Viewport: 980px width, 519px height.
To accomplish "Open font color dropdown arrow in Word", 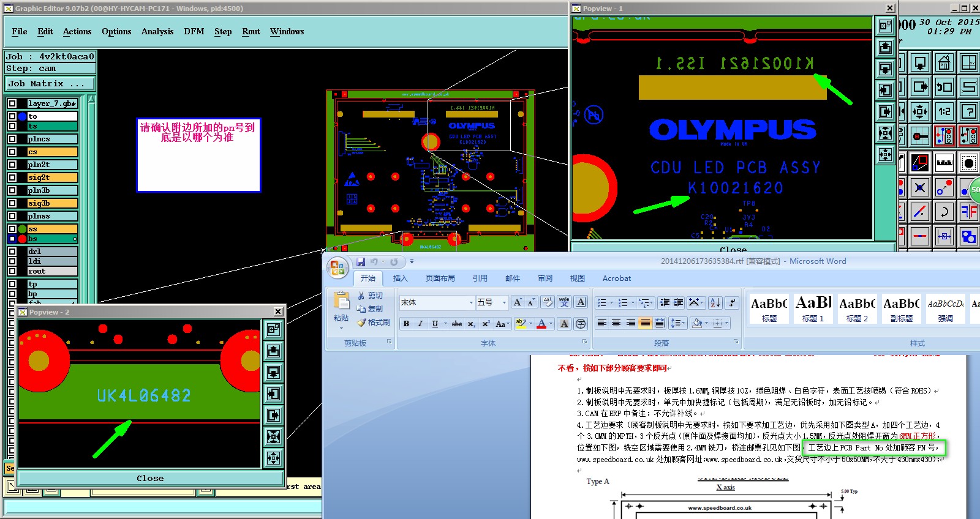I will click(x=551, y=324).
